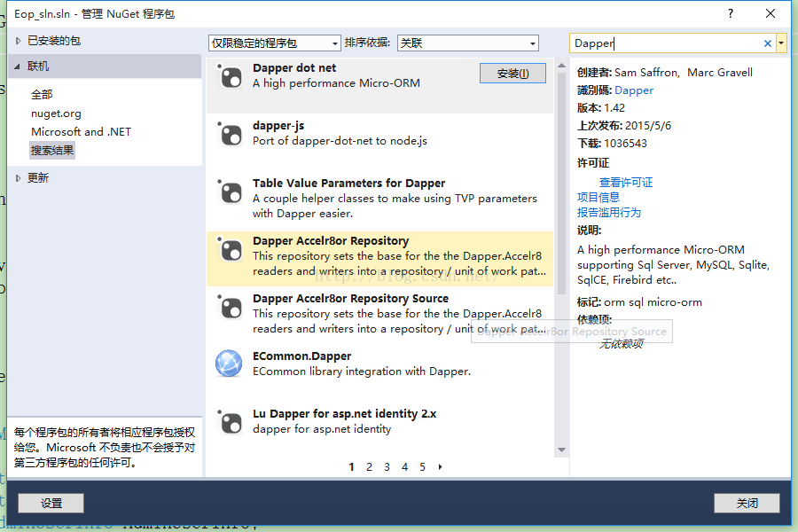Click the Dapper Accelr8or Repository package icon
798x532 pixels.
(230, 249)
